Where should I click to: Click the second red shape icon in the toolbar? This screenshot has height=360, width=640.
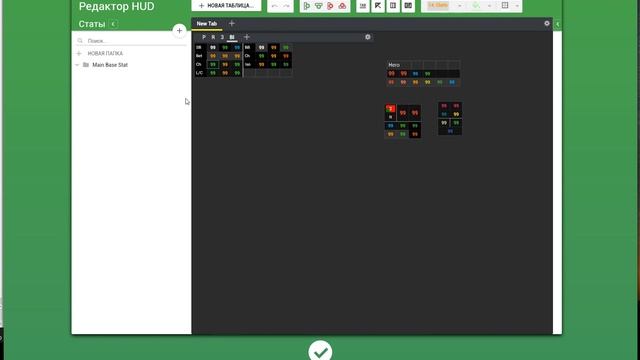coord(342,6)
